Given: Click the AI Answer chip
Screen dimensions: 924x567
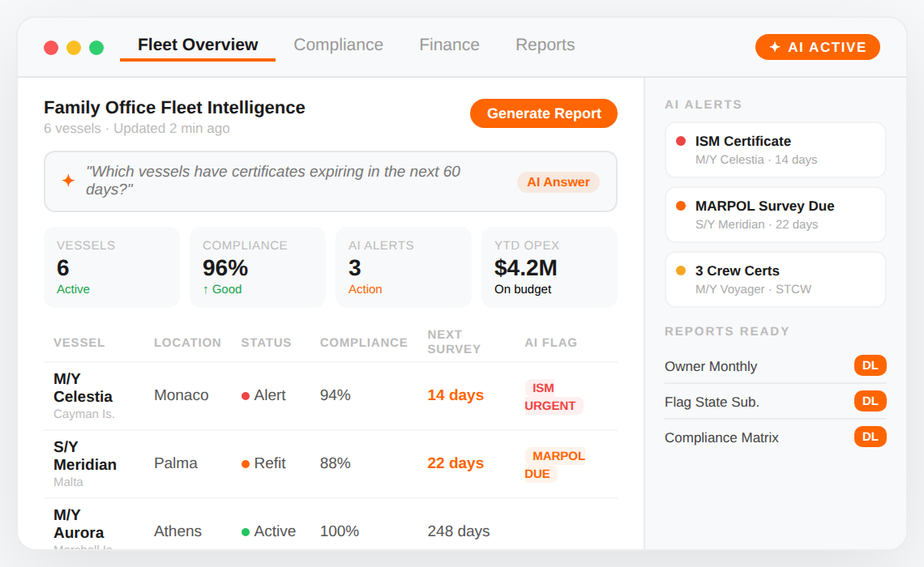Looking at the screenshot, I should 558,181.
